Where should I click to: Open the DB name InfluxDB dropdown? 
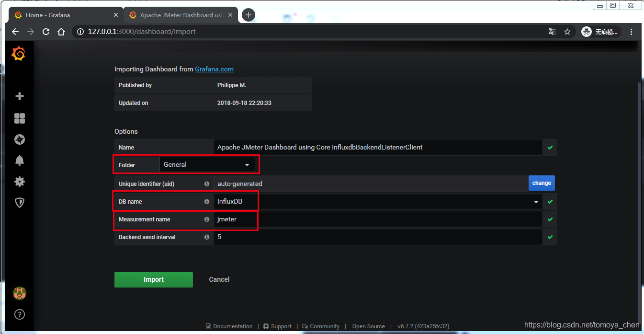(378, 202)
